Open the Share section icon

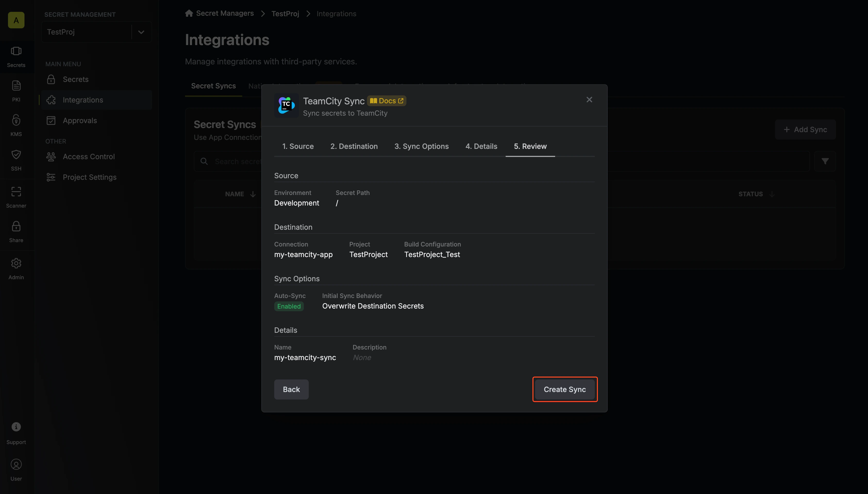(16, 226)
